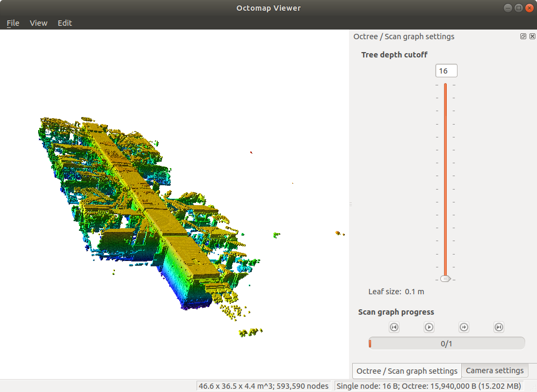Open the Edit menu

65,23
